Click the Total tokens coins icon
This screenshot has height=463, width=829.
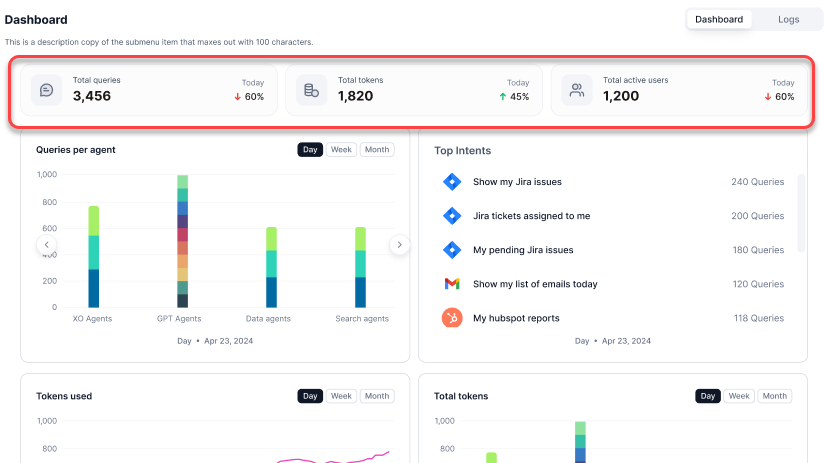(x=311, y=90)
